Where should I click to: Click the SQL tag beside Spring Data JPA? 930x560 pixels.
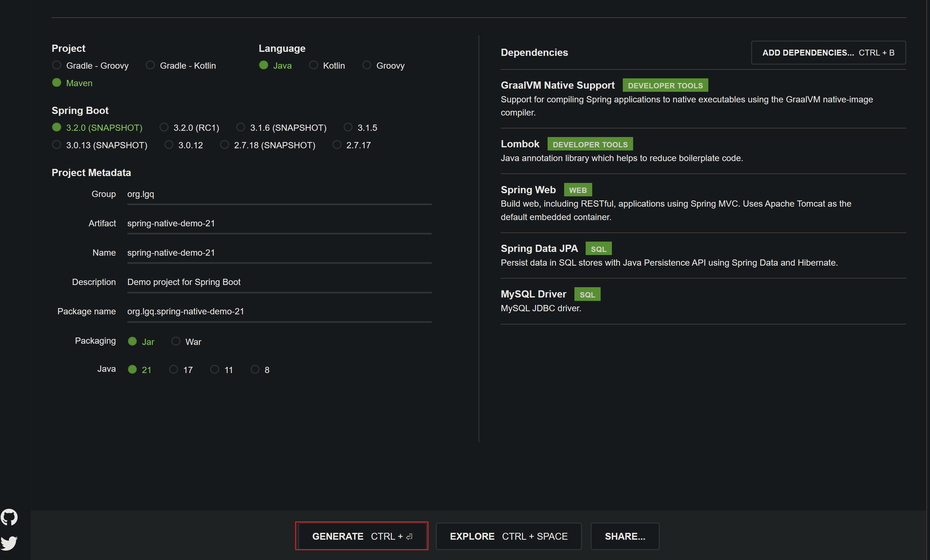pyautogui.click(x=598, y=249)
